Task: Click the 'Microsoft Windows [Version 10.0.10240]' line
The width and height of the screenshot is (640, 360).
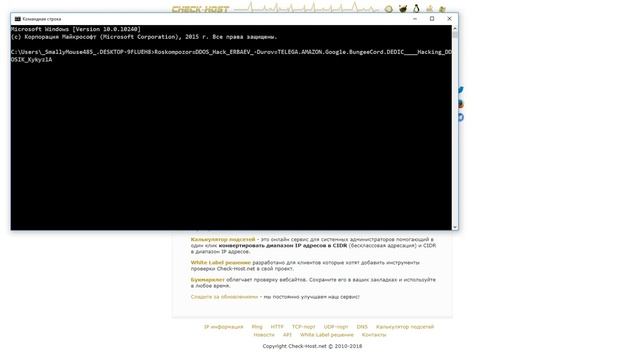Action: pyautogui.click(x=76, y=29)
